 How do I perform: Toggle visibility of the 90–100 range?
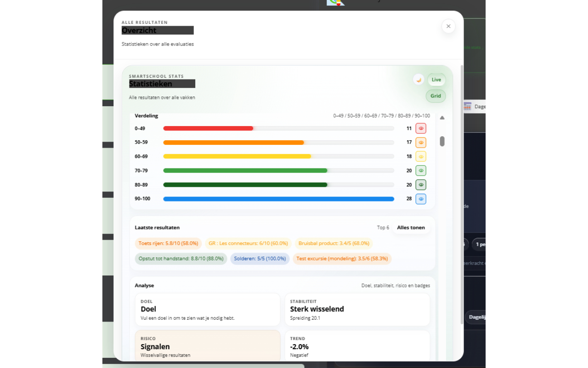pyautogui.click(x=421, y=199)
